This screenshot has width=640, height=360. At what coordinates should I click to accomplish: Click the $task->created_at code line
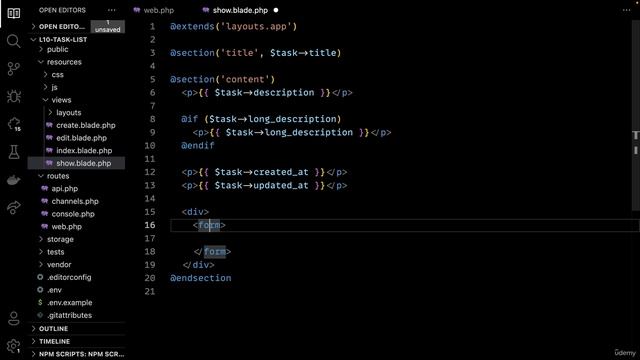click(x=264, y=172)
